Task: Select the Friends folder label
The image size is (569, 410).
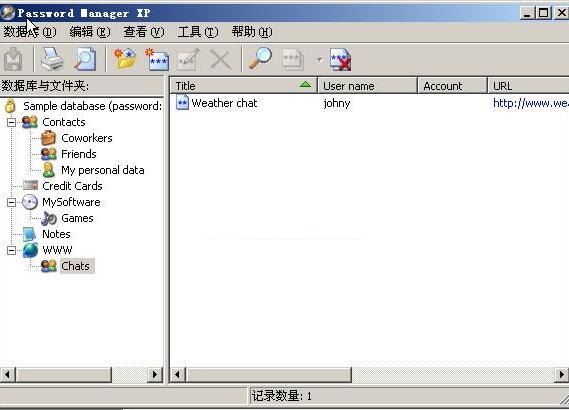Action: 79,154
